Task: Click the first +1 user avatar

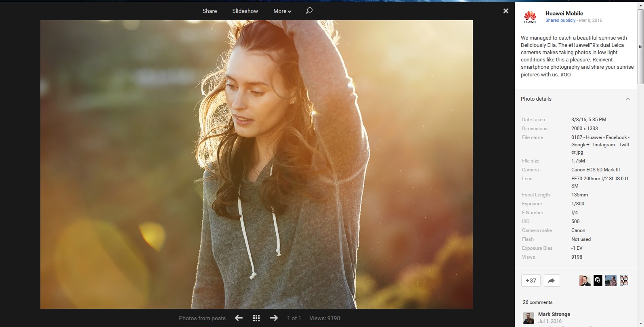Action: [x=585, y=281]
